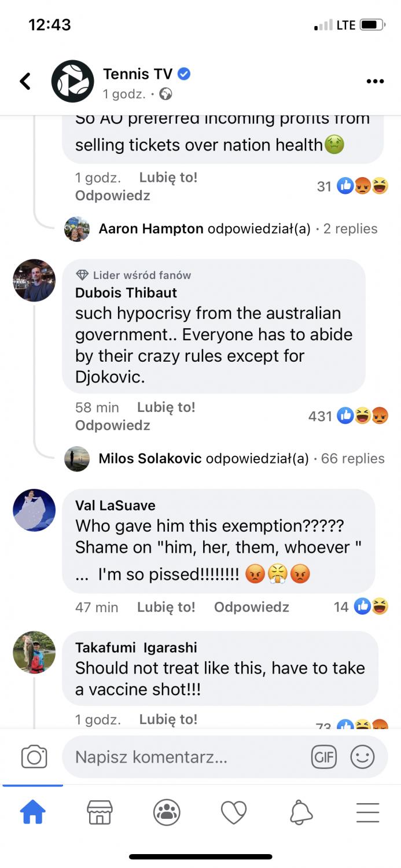Open the three-dot more options menu
Viewport: 401px width, 868px height.
pos(375,82)
